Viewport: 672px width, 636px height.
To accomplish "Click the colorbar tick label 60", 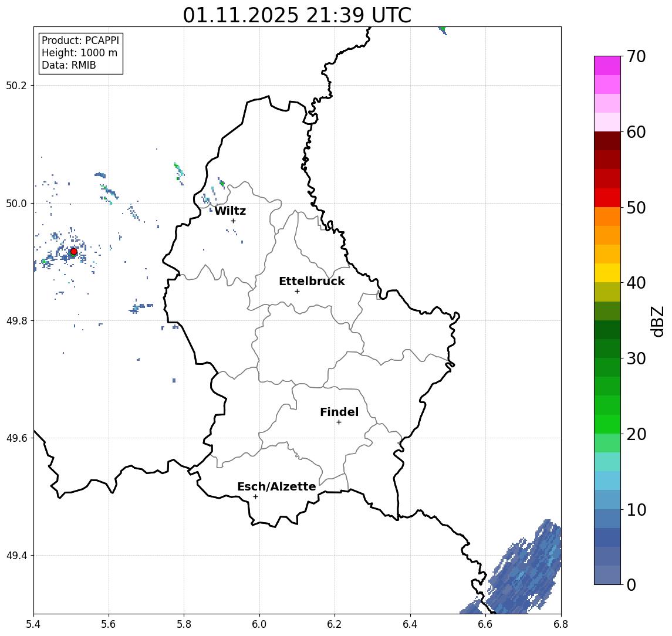I will pos(636,132).
